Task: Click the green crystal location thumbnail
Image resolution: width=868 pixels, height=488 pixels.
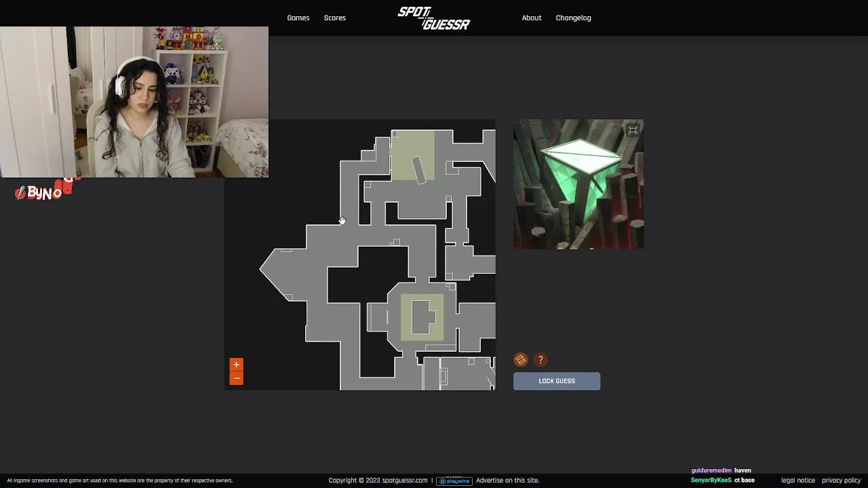Action: click(578, 184)
